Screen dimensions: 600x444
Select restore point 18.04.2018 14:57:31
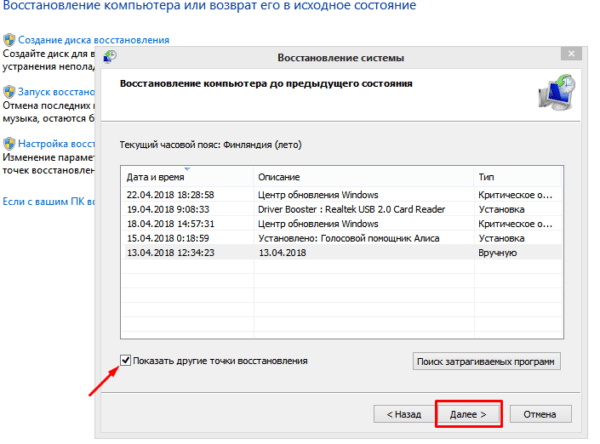[342, 224]
